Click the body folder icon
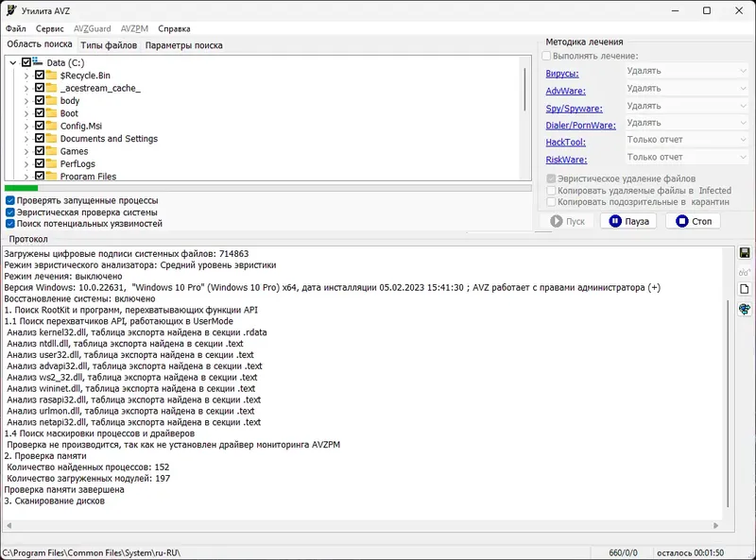 point(51,100)
